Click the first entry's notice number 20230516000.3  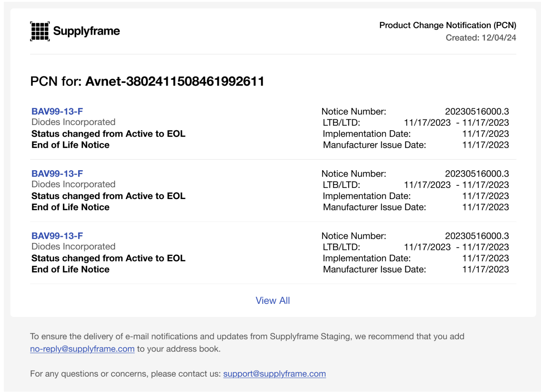point(477,111)
